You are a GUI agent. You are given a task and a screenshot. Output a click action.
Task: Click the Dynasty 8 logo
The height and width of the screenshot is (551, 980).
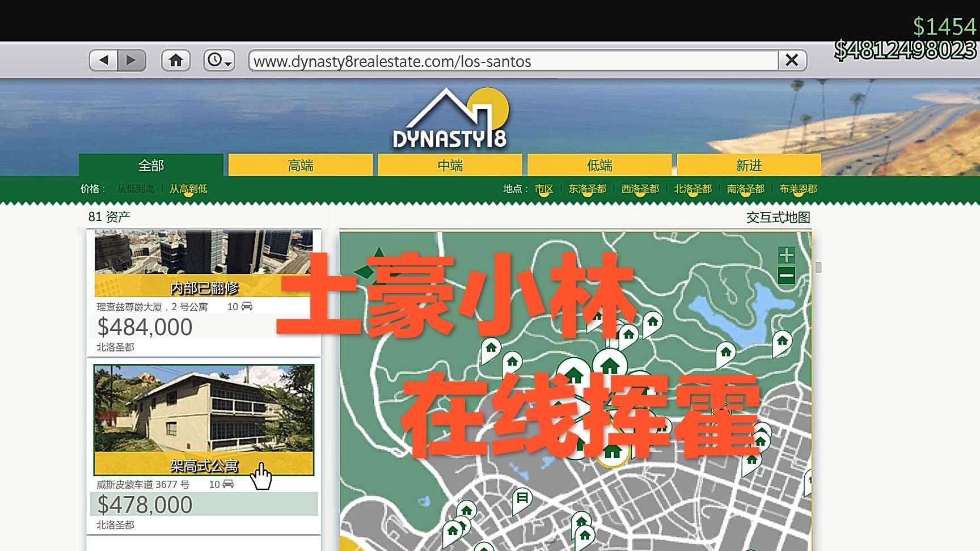pyautogui.click(x=451, y=120)
